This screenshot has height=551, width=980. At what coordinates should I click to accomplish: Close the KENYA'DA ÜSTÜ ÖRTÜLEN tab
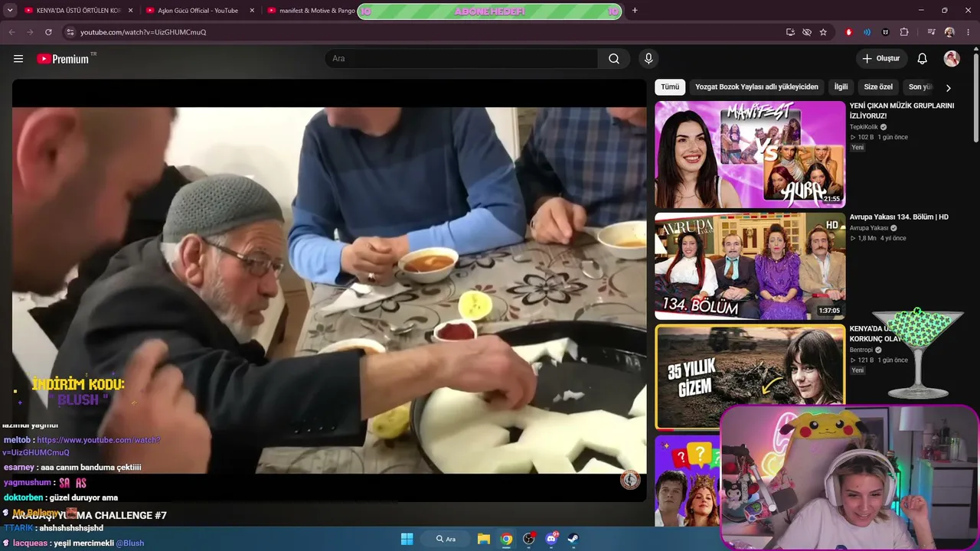click(x=130, y=11)
